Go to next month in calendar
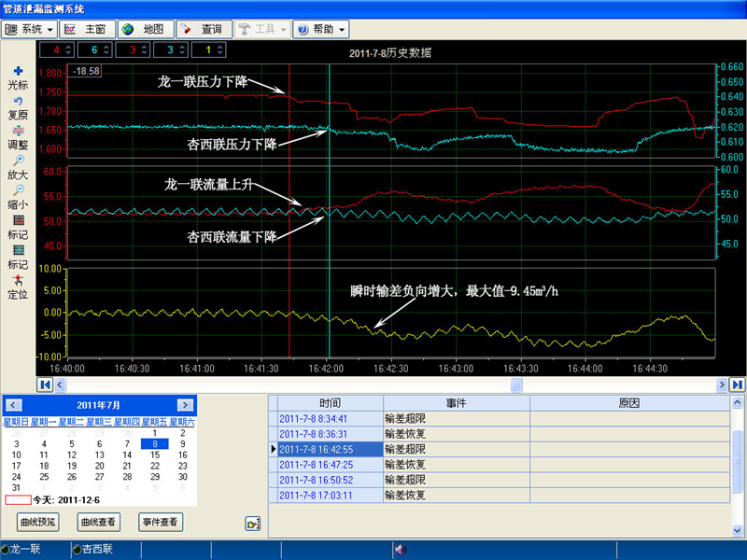The height and width of the screenshot is (560, 747). pos(185,405)
